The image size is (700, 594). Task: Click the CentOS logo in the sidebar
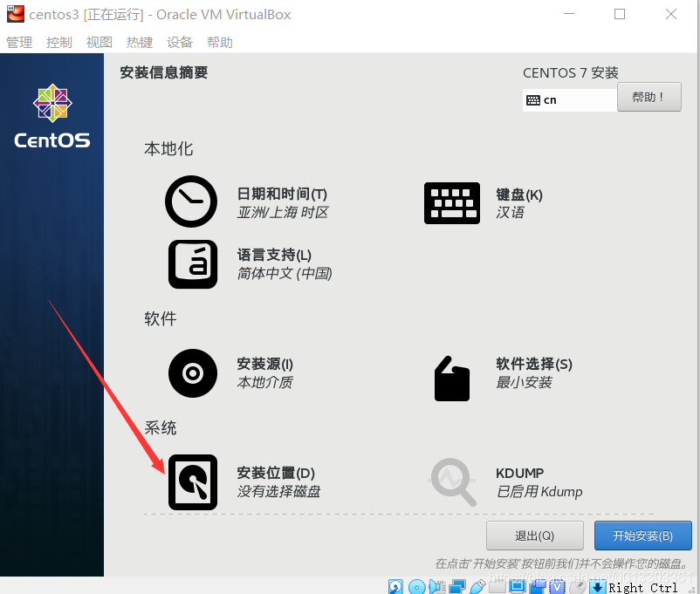click(x=52, y=116)
